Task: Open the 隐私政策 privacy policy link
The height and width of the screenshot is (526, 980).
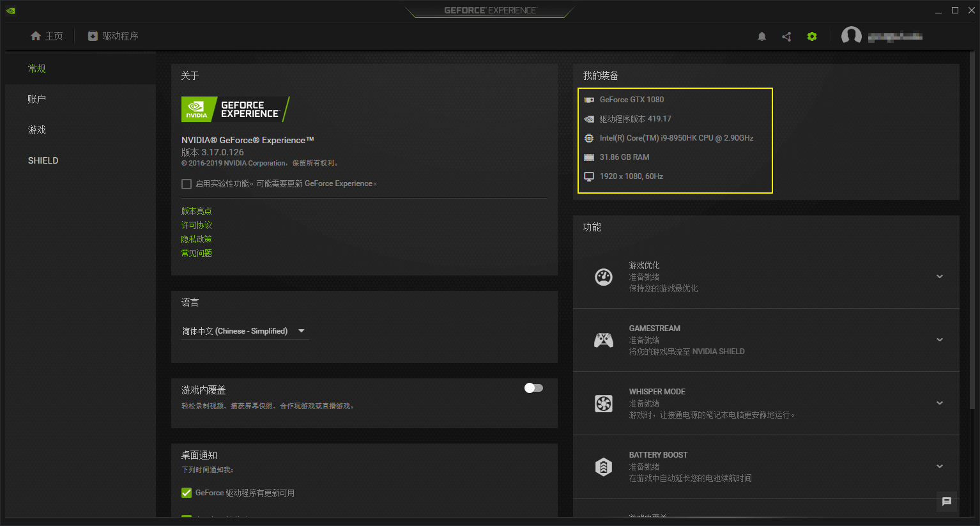Action: coord(196,239)
